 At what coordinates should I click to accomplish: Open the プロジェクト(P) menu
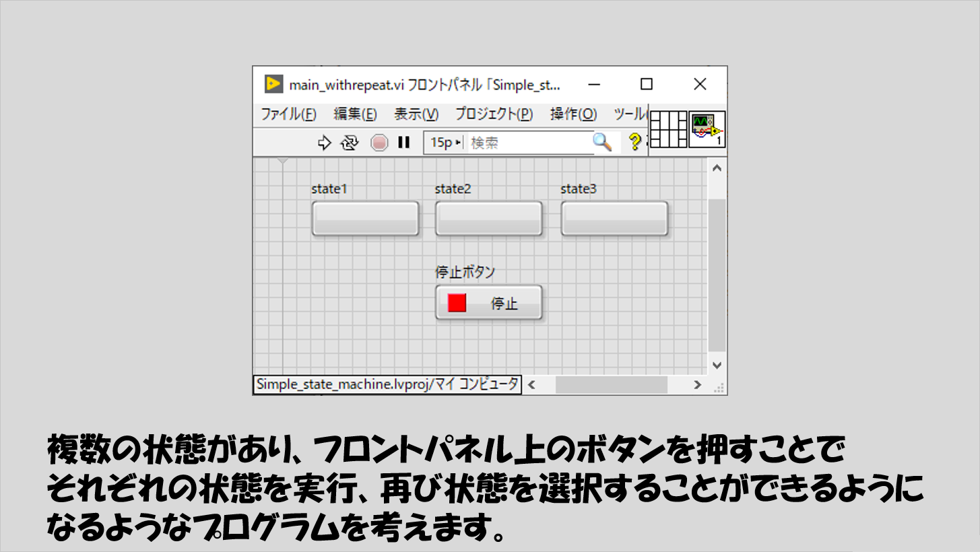pyautogui.click(x=494, y=114)
